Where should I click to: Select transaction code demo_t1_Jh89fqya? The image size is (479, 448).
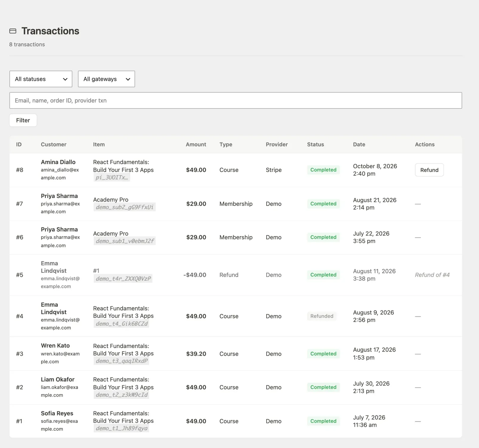122,429
